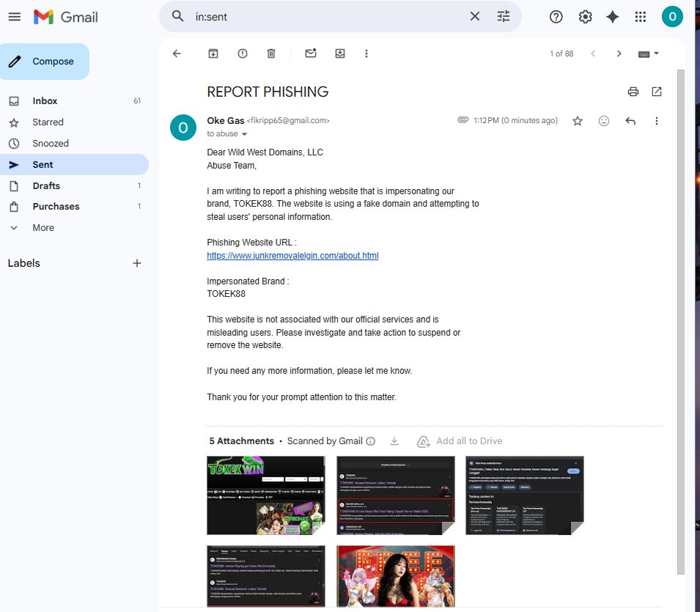Open the Starred folder
This screenshot has height=612, width=700.
point(74,122)
